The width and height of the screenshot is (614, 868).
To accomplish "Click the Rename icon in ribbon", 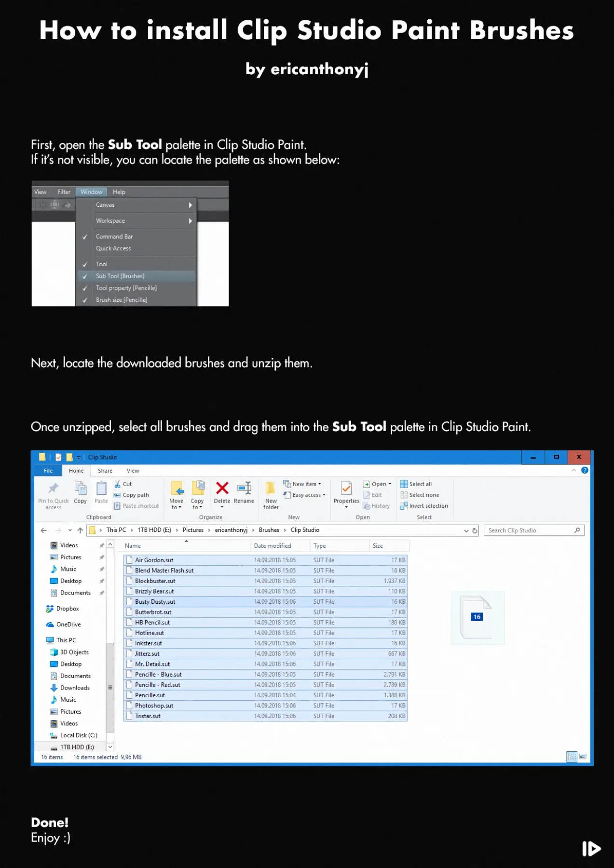I will point(244,488).
